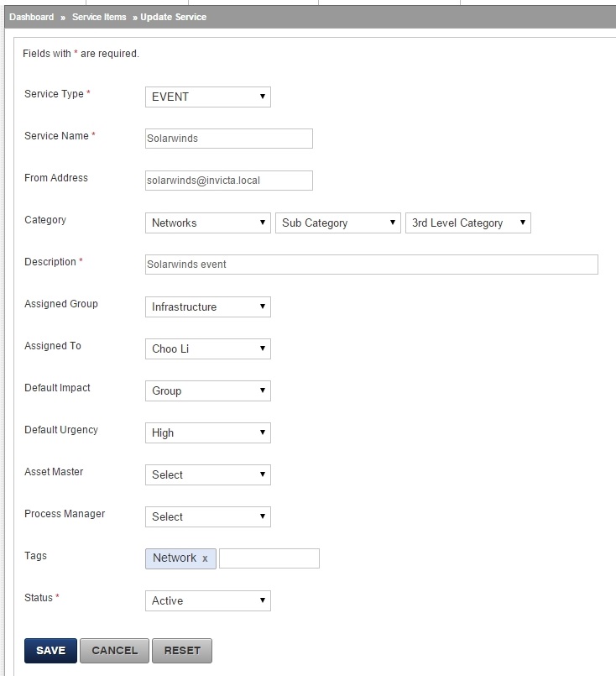
Task: Open the Assigned To dropdown
Action: [208, 348]
